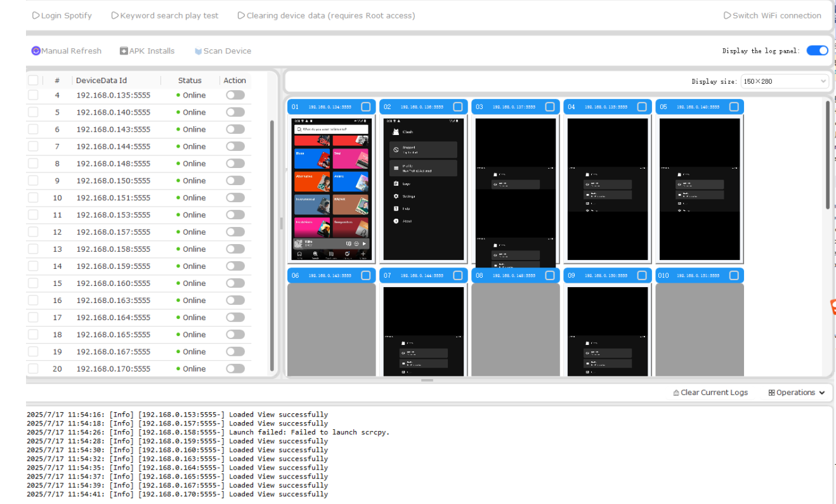Check the select-all checkbox in the table header
Image resolution: width=836 pixels, height=504 pixels.
33,81
